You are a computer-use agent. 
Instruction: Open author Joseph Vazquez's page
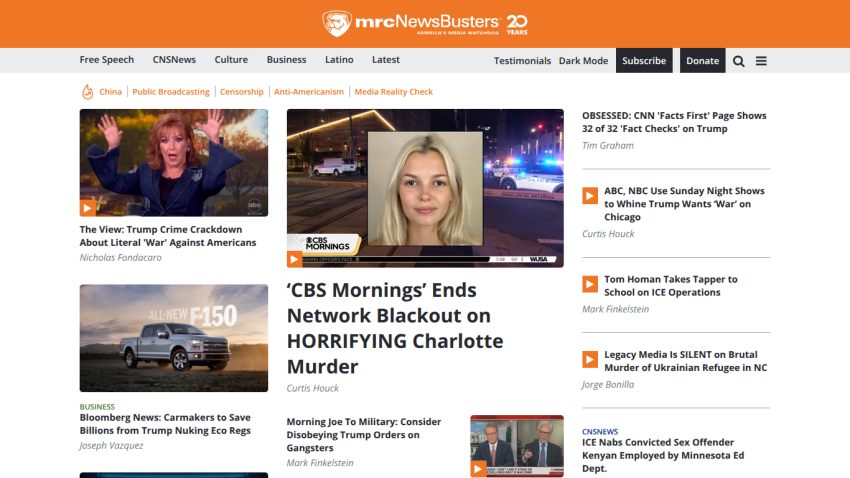click(x=112, y=445)
